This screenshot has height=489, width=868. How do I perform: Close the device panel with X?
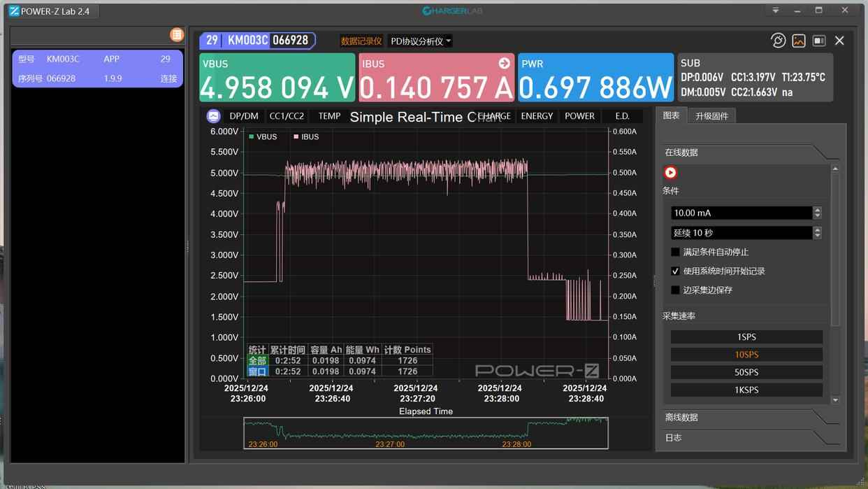[839, 41]
